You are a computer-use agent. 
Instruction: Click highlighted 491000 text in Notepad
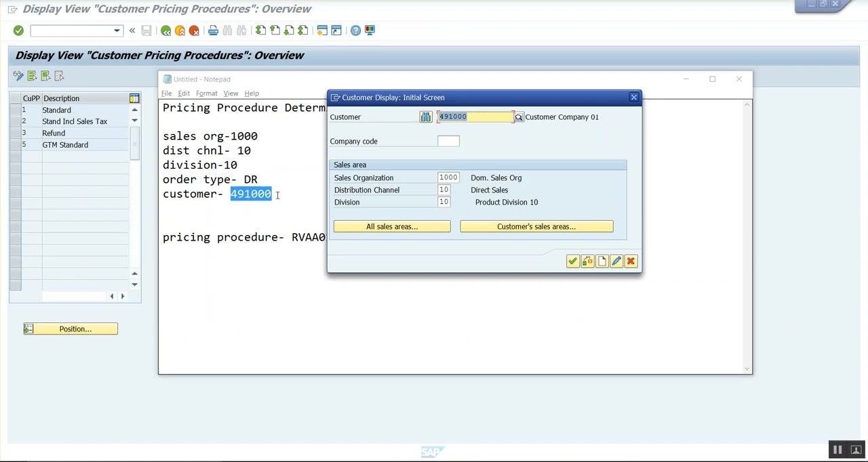[x=251, y=194]
